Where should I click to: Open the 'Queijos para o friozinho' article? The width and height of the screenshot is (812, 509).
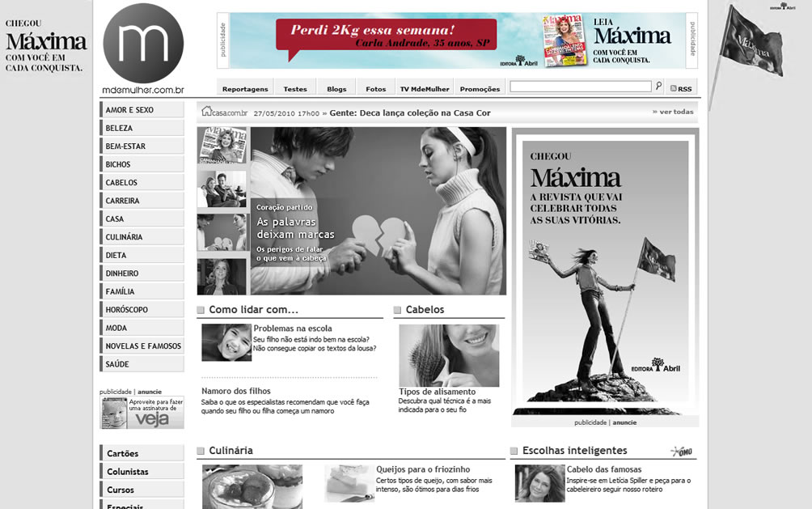[x=423, y=469]
